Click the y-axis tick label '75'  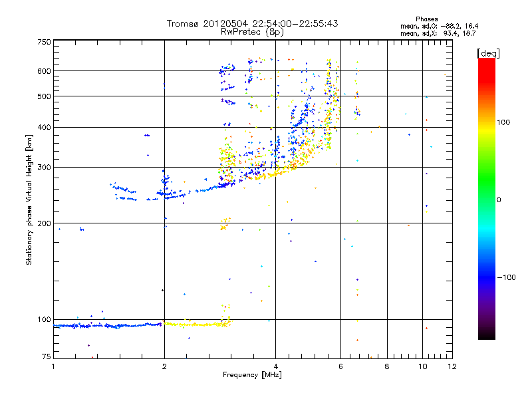(x=47, y=356)
